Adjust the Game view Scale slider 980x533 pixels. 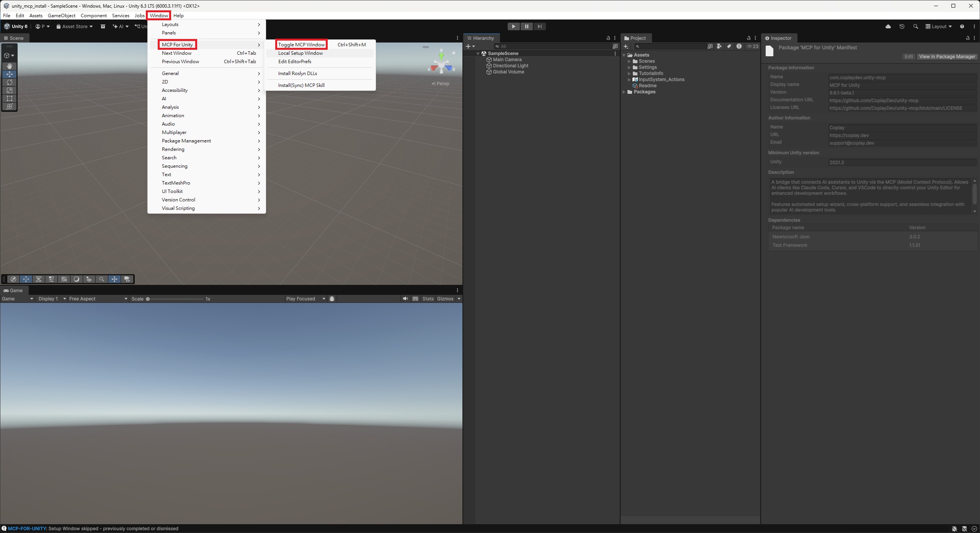[x=148, y=299]
